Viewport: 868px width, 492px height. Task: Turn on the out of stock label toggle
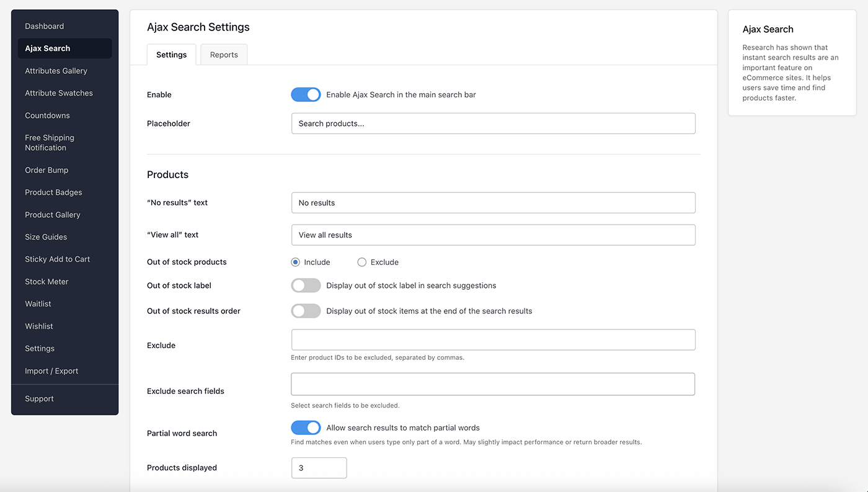(306, 285)
